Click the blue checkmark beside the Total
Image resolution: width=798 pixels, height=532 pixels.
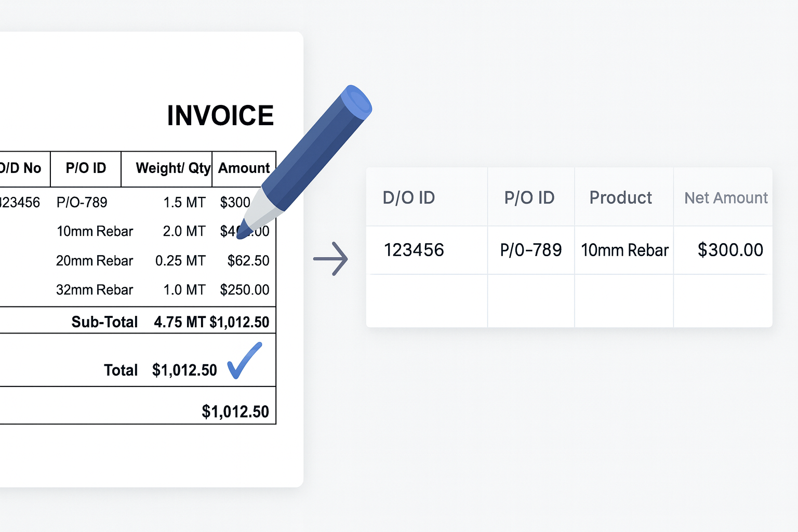[x=244, y=361]
